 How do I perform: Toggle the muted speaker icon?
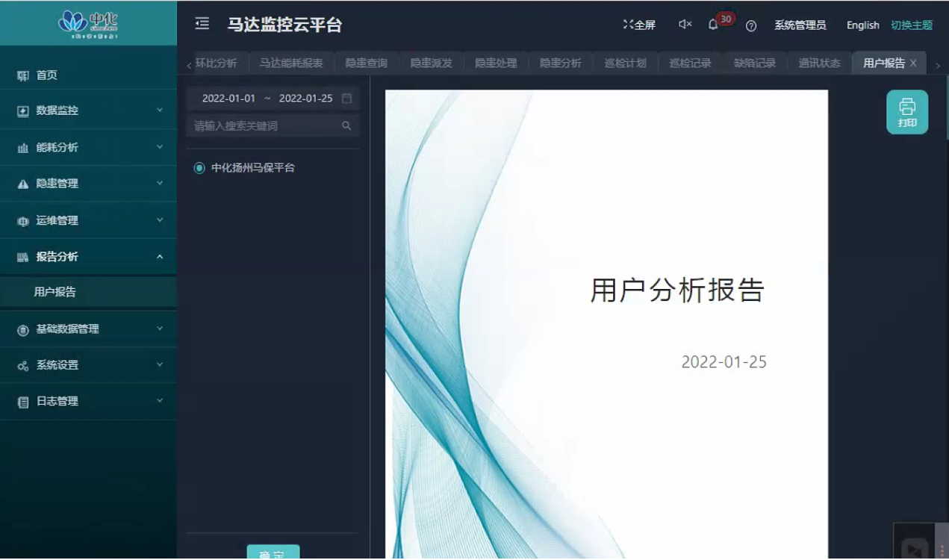(685, 25)
